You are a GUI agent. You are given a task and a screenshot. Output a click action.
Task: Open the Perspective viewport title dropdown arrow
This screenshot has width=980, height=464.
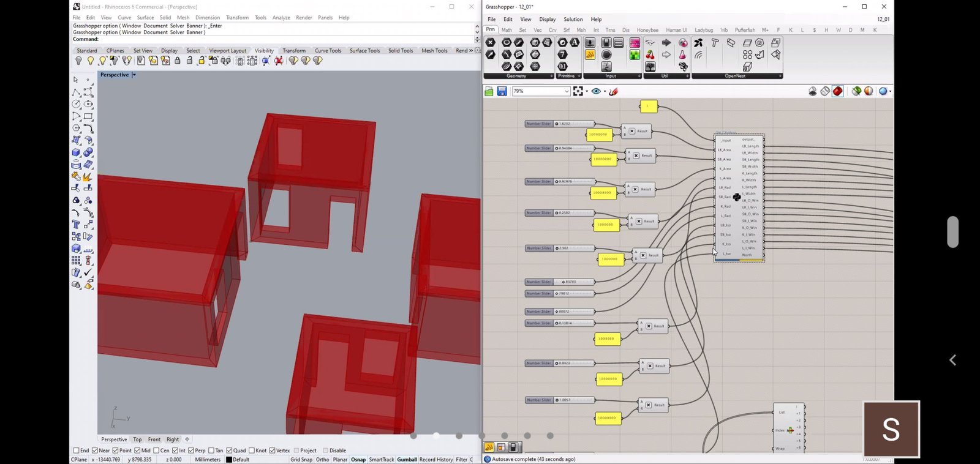[134, 75]
